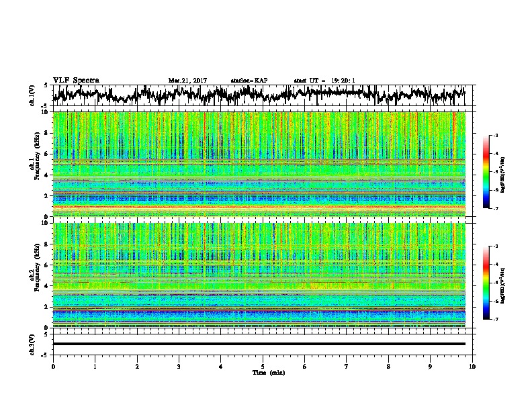Click the "ch.1(V)" axis label
Viewport: 532px width, 411px height.
coord(32,95)
